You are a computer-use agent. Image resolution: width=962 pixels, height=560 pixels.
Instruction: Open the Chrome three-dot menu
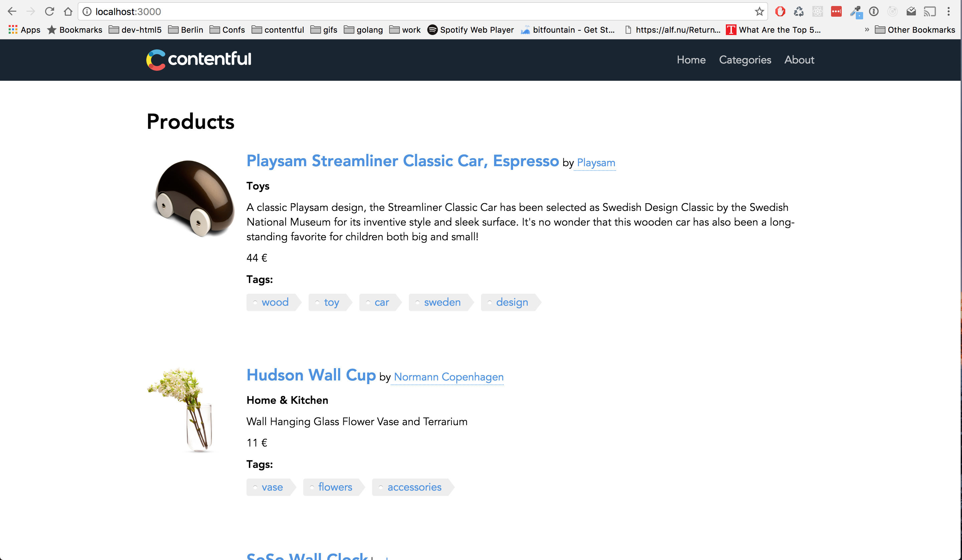tap(949, 11)
